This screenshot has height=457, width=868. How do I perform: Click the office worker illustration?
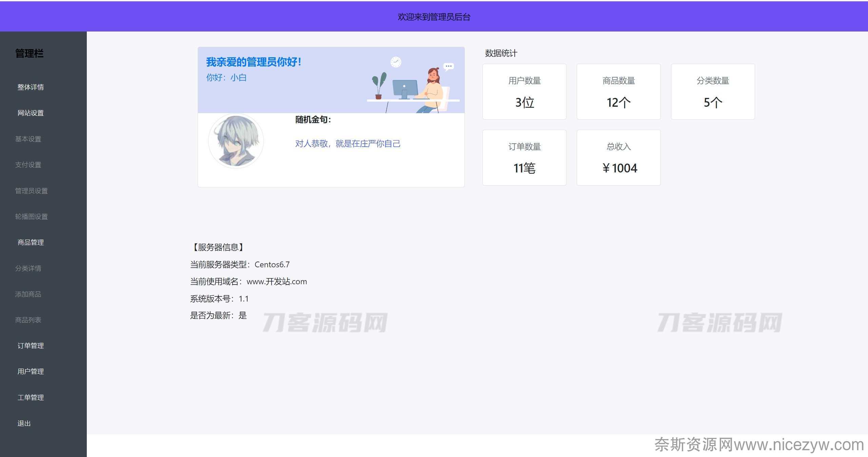tap(413, 85)
